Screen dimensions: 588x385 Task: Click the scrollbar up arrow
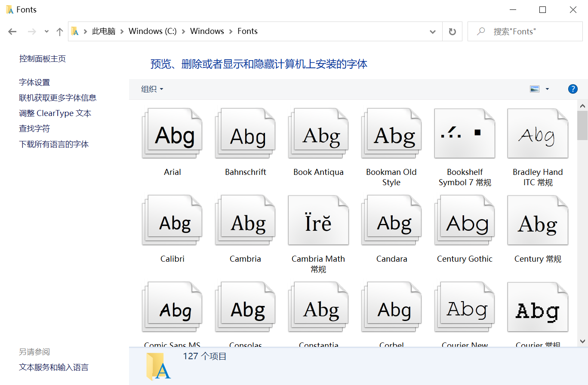click(583, 106)
